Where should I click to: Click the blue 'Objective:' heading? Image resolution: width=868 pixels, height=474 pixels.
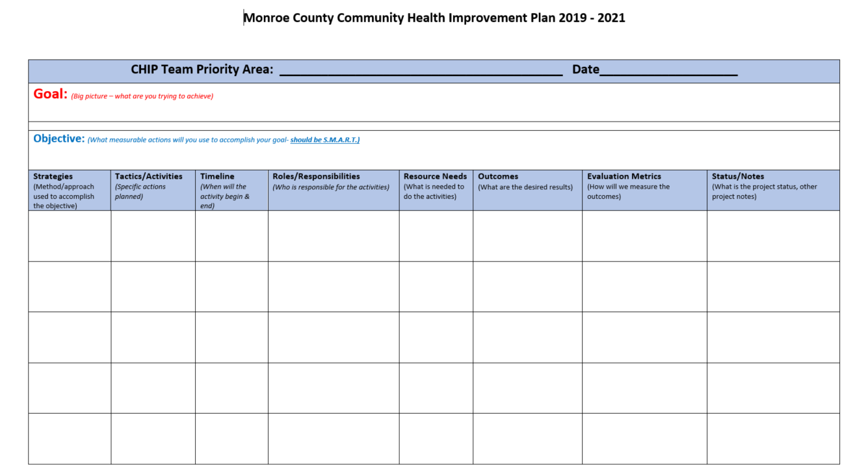click(59, 138)
